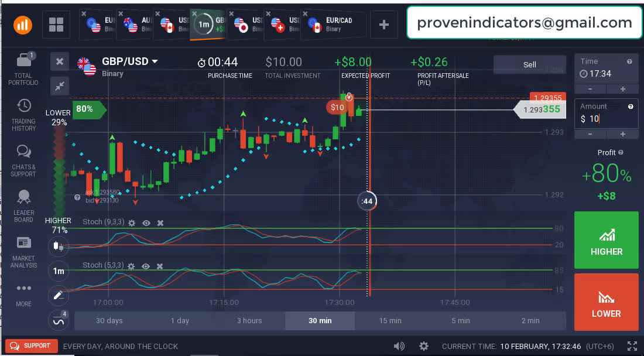
Task: Click the green HIGHER button
Action: (x=606, y=240)
